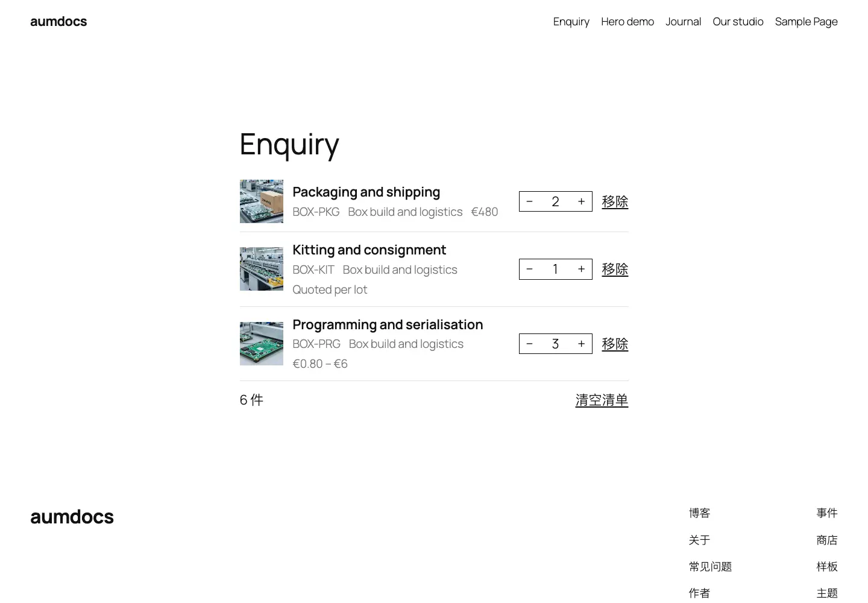This screenshot has width=868, height=603.
Task: Remove Programming and serialisation via 移除 link
Action: (615, 344)
